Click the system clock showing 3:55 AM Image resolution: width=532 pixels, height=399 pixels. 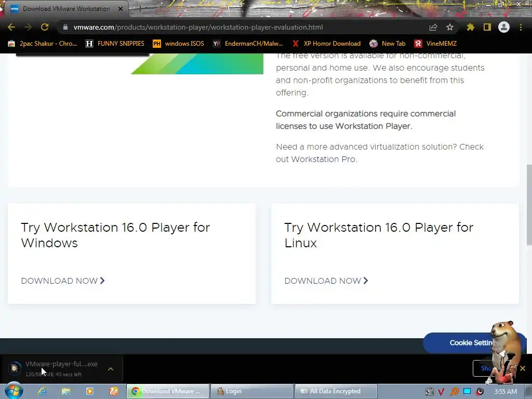click(506, 391)
